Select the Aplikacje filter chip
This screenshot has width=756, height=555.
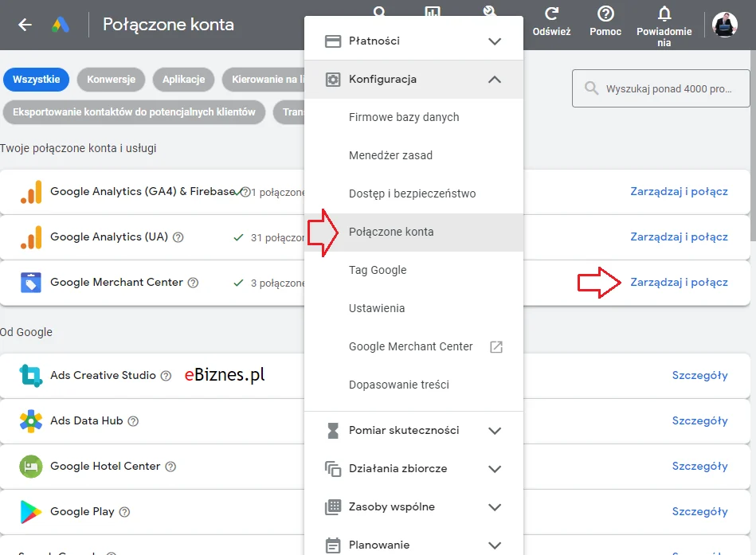(x=183, y=80)
